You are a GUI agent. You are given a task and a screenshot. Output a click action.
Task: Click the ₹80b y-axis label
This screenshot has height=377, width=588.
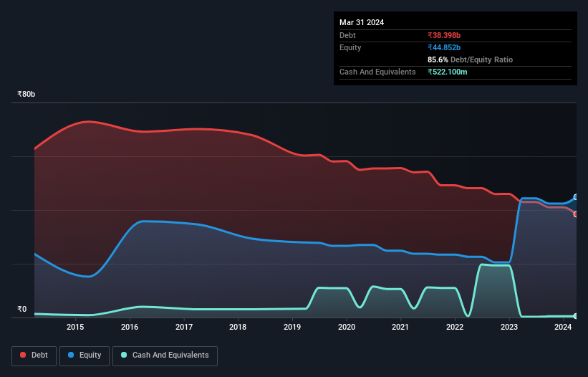click(26, 94)
